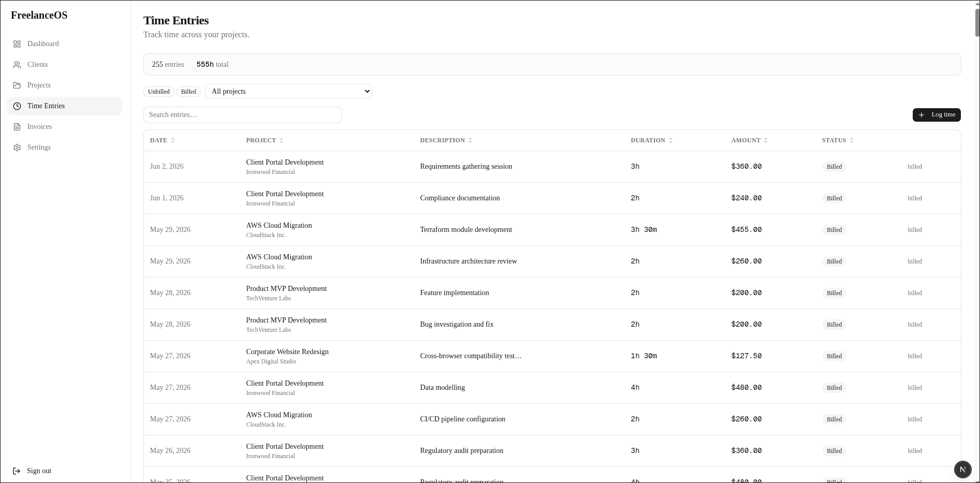The width and height of the screenshot is (980, 483).
Task: Click the 255 entries summary
Action: [168, 65]
